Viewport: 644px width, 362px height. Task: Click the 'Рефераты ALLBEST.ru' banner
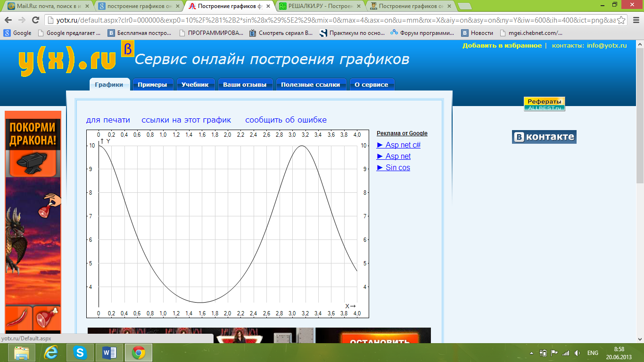point(544,104)
